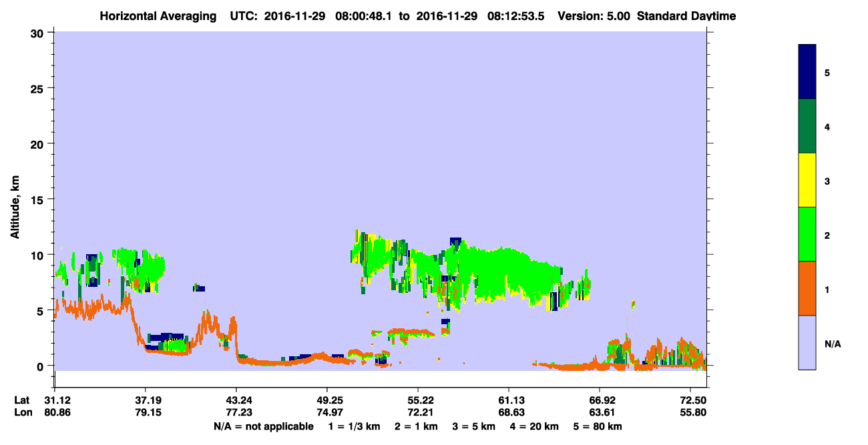Screen dimensions: 868x445
Task: Click the 'Version: 5.00' text in the title
Action: (x=596, y=16)
